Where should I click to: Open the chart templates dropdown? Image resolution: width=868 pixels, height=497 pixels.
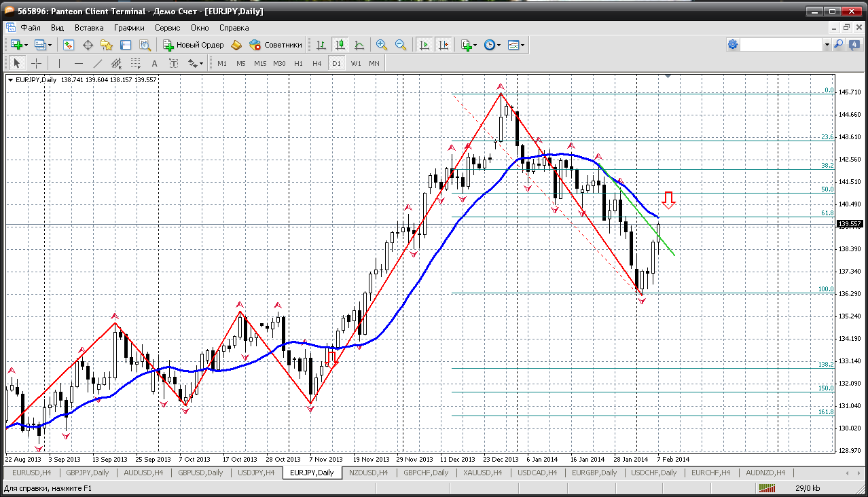(516, 45)
